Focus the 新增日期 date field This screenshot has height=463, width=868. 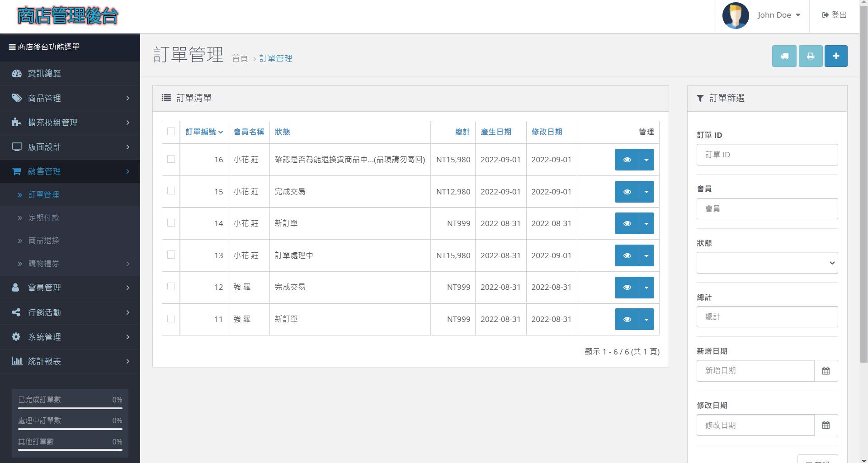click(x=755, y=371)
